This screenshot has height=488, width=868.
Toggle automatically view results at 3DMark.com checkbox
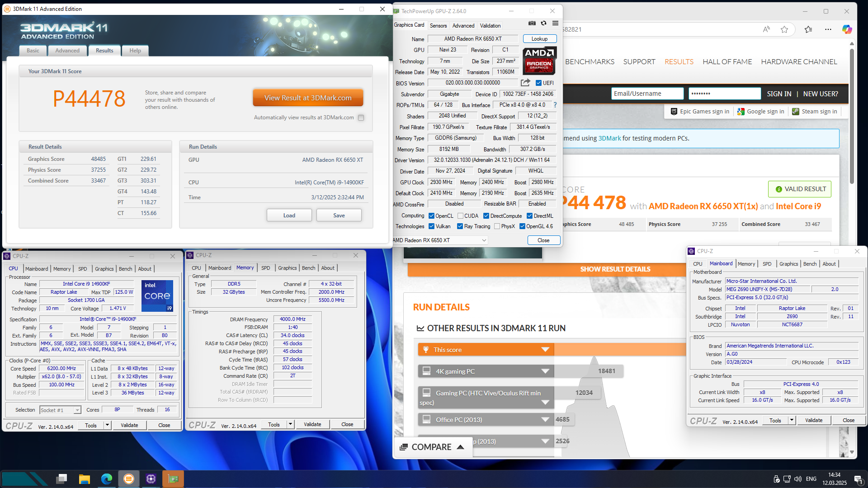click(x=361, y=118)
